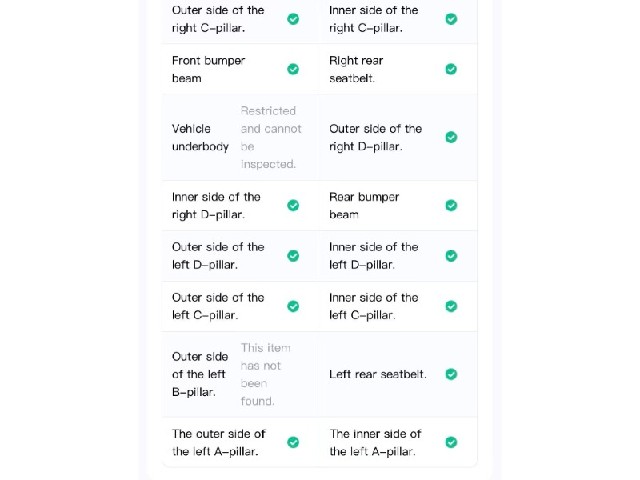This screenshot has width=640, height=480.
Task: Click the Left rear seatbelt label
Action: coord(378,374)
